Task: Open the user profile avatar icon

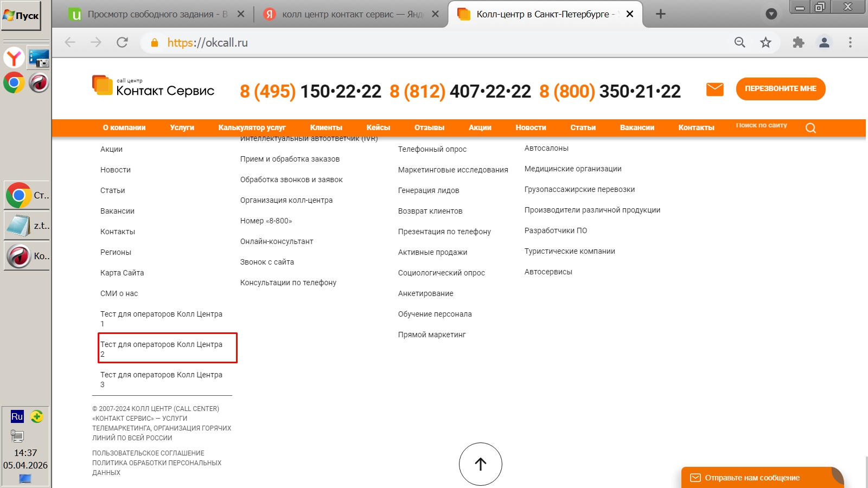Action: tap(824, 42)
